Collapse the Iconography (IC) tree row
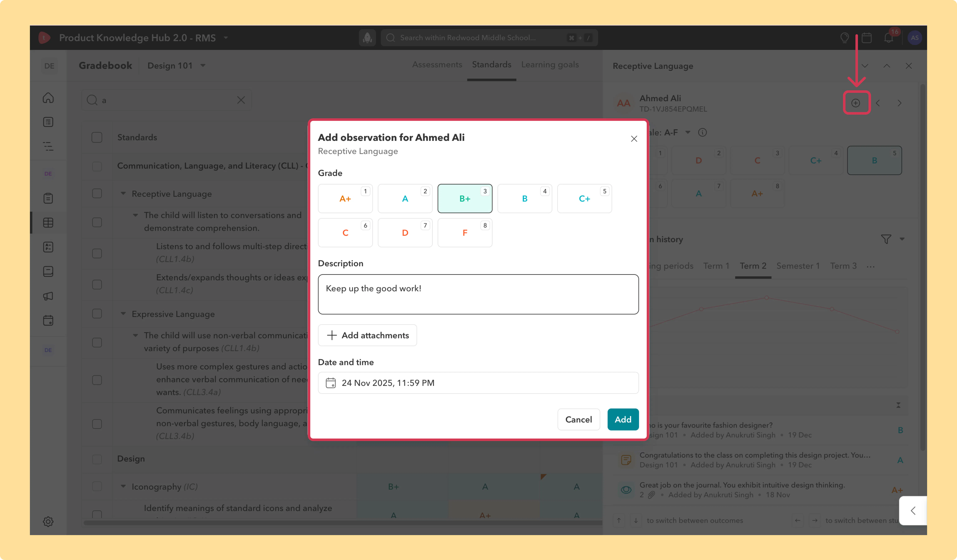 [x=123, y=487]
